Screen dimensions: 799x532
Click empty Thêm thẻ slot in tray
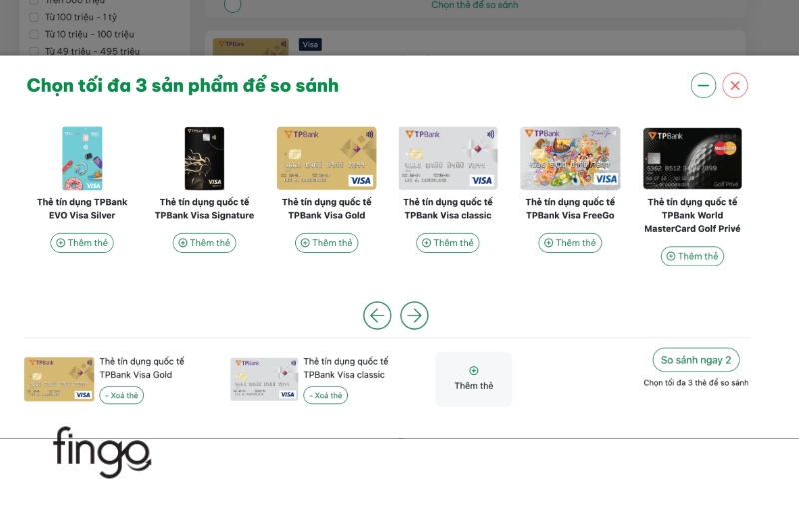click(473, 379)
